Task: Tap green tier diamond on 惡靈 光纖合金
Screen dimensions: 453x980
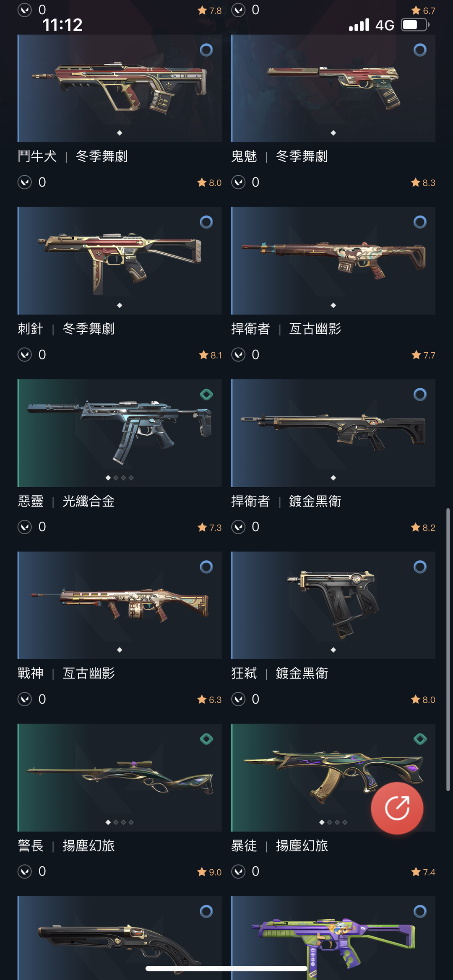Action: coord(206,394)
